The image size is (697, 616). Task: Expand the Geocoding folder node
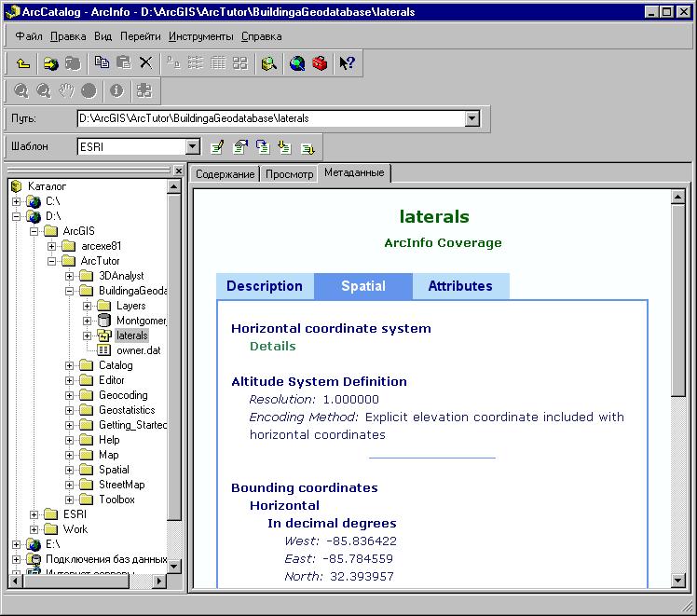[69, 395]
